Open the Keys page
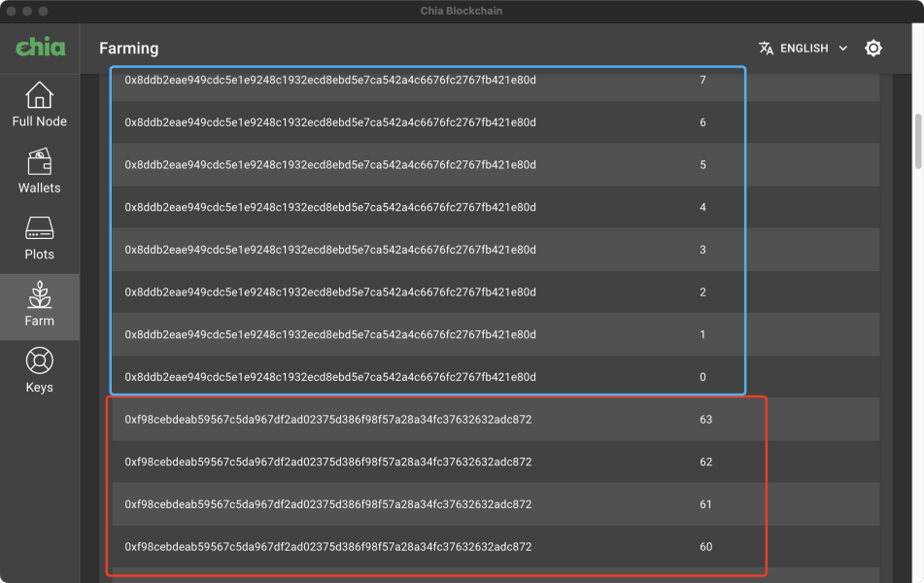Screen dimensions: 924x583 coord(39,371)
